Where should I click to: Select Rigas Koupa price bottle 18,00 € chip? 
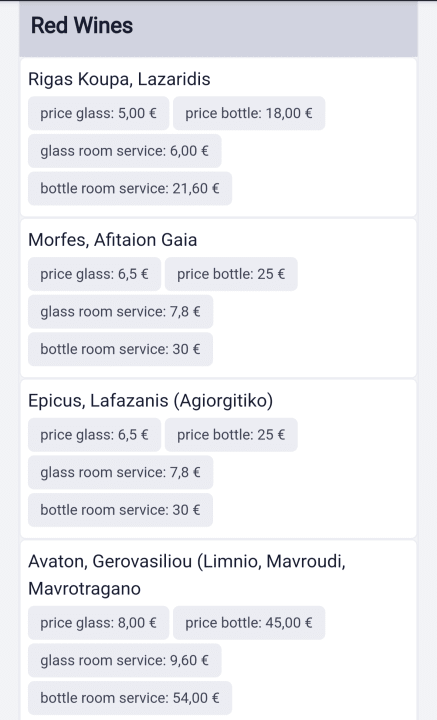pyautogui.click(x=249, y=113)
